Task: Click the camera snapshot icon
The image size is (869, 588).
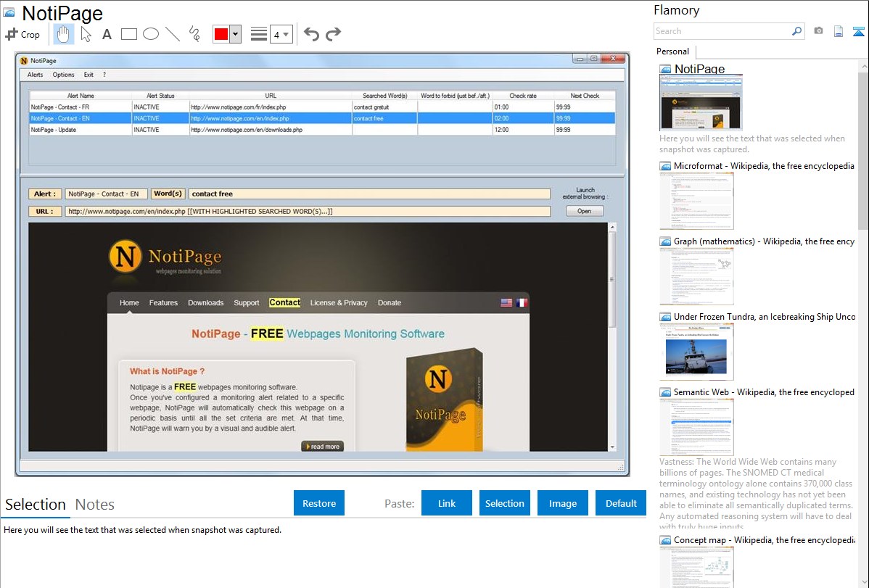Action: point(818,31)
